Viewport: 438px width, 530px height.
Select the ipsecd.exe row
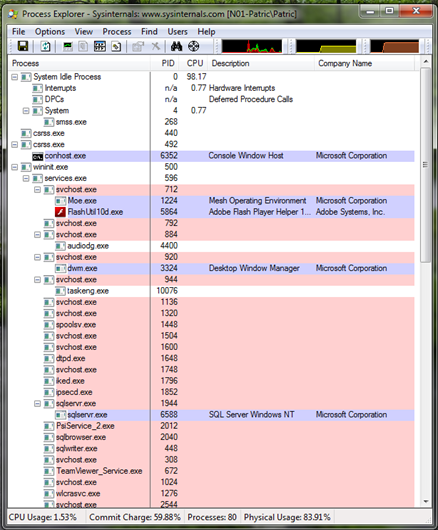pyautogui.click(x=212, y=392)
